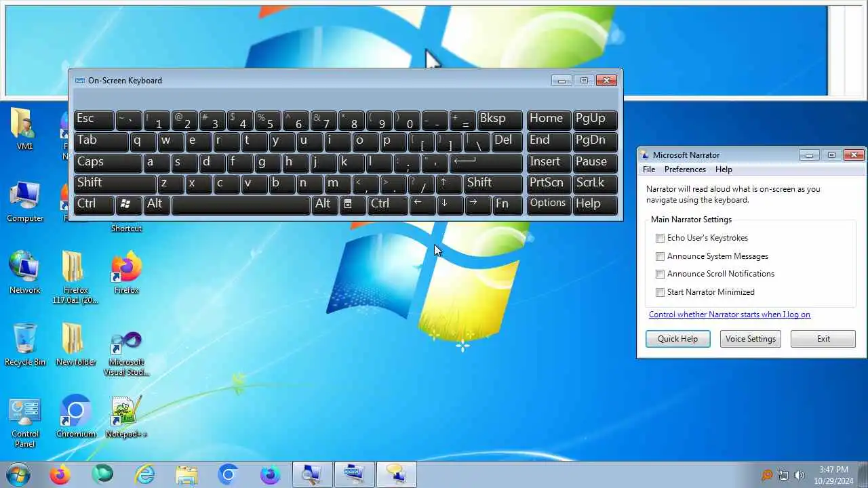868x488 pixels.
Task: Select the Microsoft Visual Studio shortcut
Action: (126, 353)
